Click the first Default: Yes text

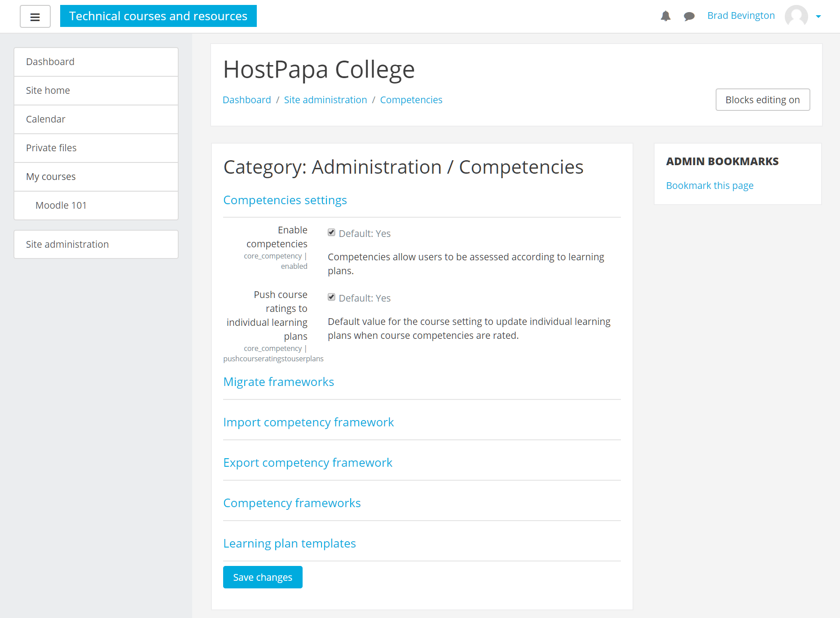pyautogui.click(x=365, y=234)
